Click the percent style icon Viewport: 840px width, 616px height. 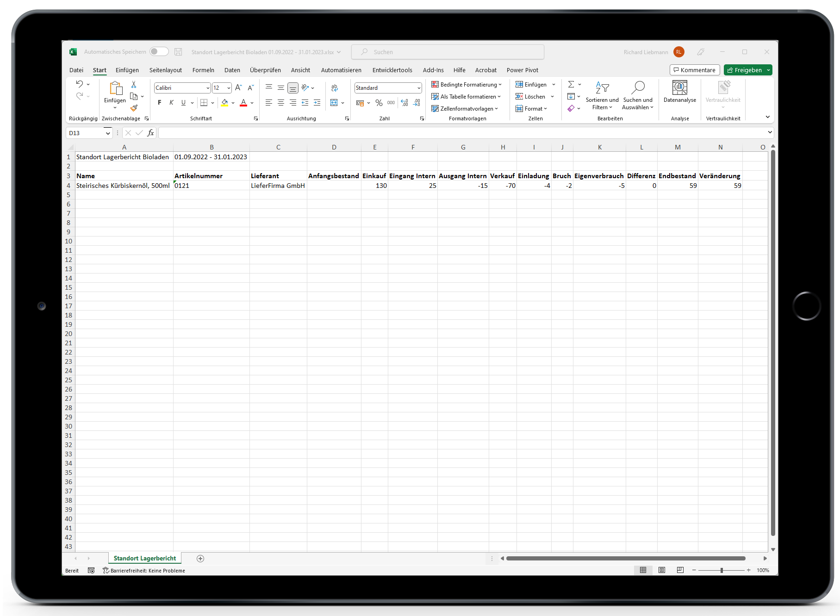[379, 103]
